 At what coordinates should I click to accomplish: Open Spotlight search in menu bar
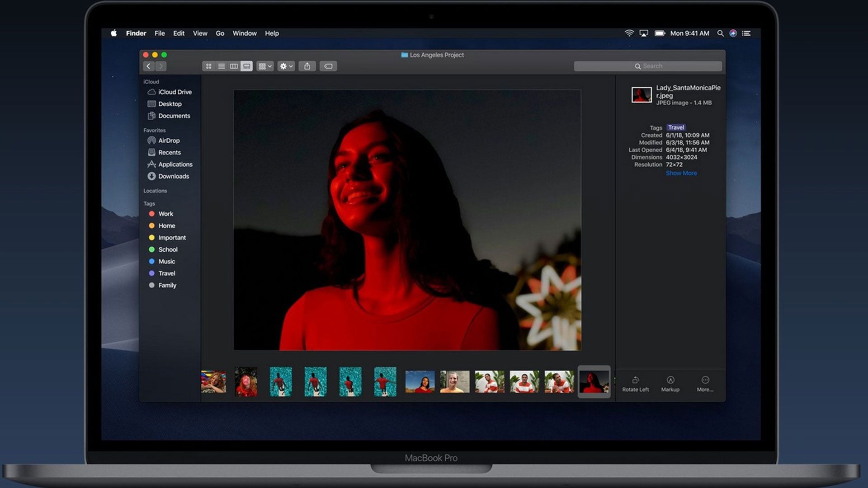[720, 33]
